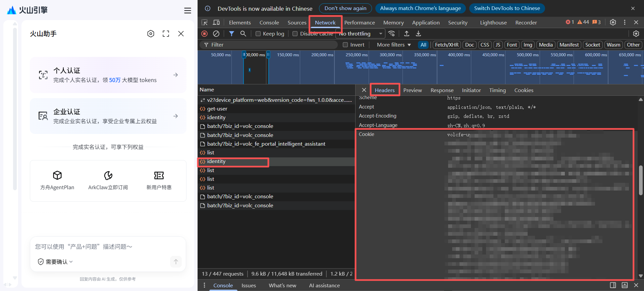Switch to the Application tab
This screenshot has width=644, height=291.
click(x=426, y=22)
